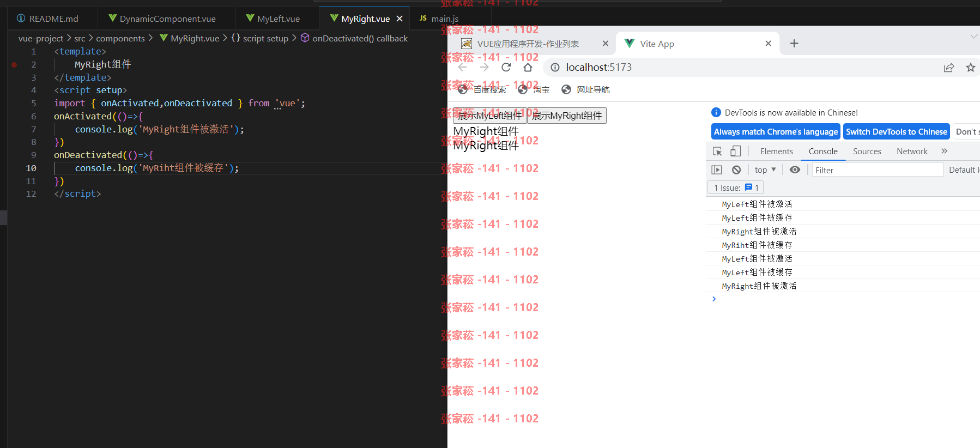Open the browser home page

[x=528, y=67]
